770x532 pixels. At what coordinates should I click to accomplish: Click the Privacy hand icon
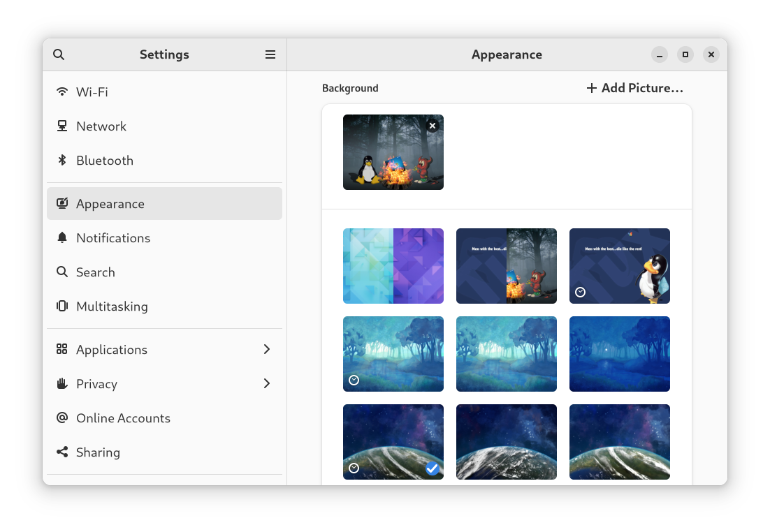coord(62,383)
